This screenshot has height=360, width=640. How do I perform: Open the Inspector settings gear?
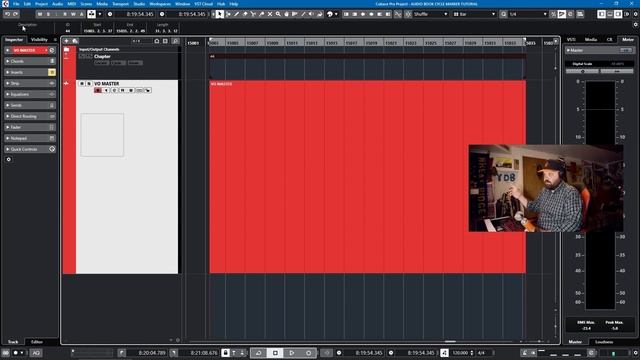9,160
